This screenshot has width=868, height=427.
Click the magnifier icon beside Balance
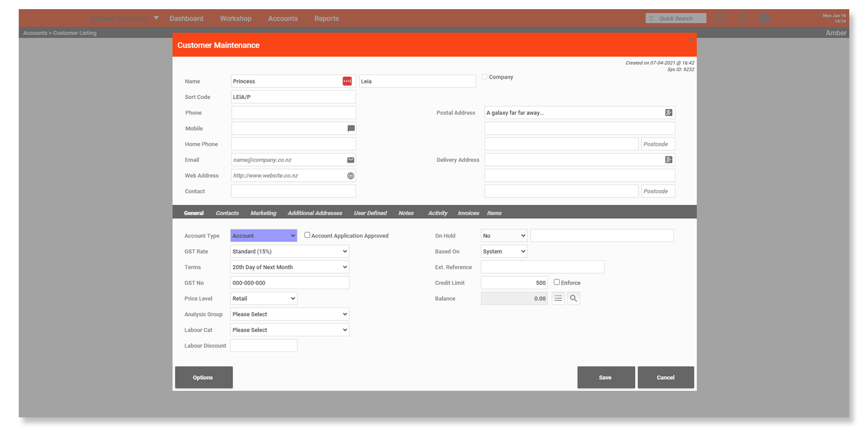(573, 298)
